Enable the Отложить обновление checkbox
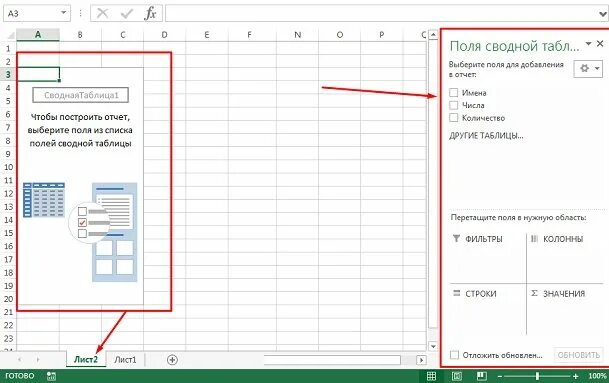Image resolution: width=609 pixels, height=383 pixels. click(454, 355)
